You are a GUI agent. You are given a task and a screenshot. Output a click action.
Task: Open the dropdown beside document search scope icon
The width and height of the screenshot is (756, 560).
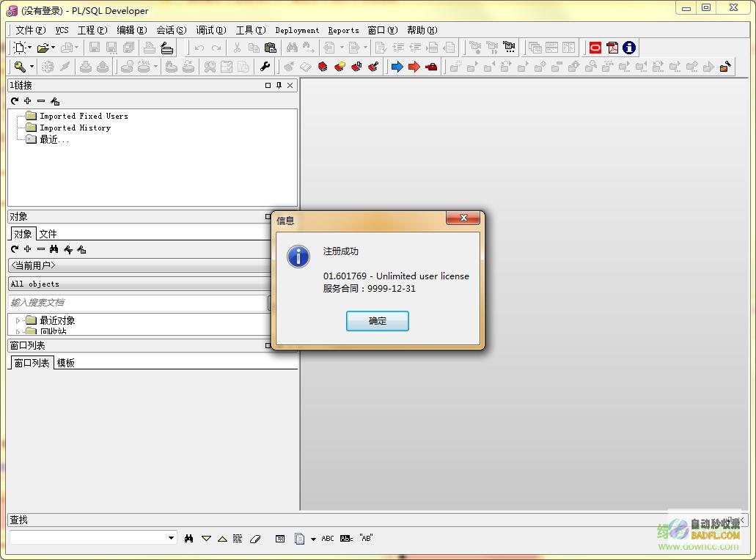[x=313, y=539]
